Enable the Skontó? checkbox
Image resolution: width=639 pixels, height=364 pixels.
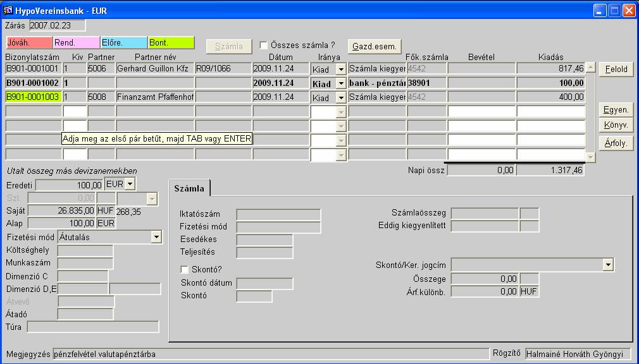[184, 270]
